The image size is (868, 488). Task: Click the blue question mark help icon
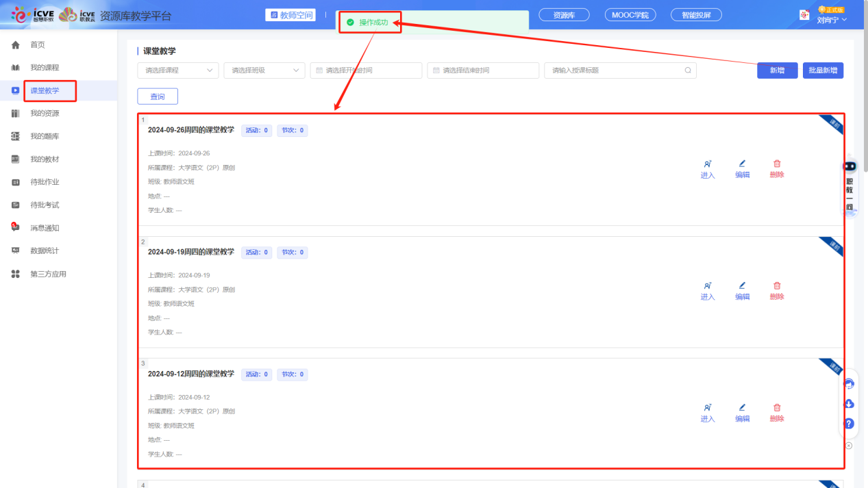pyautogui.click(x=849, y=424)
